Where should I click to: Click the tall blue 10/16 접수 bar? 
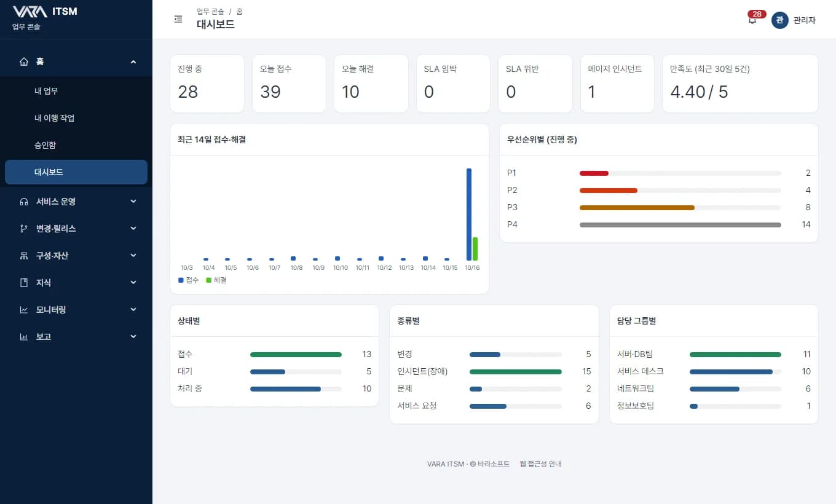click(x=469, y=215)
